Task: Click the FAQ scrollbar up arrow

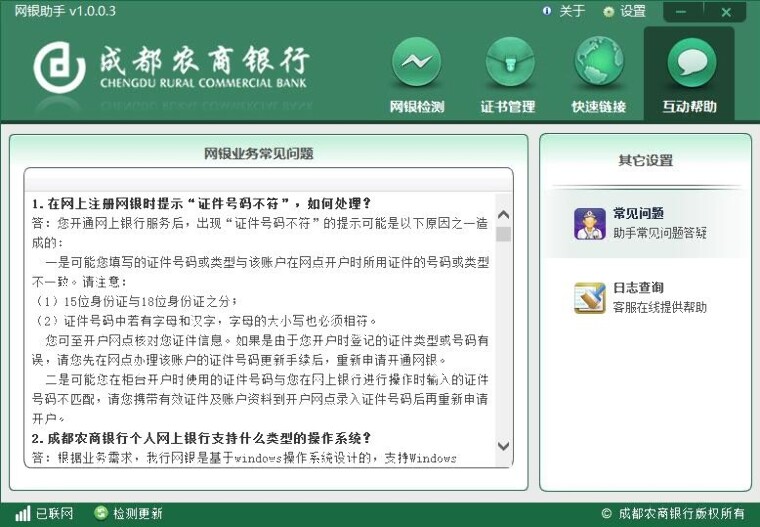Action: click(504, 214)
